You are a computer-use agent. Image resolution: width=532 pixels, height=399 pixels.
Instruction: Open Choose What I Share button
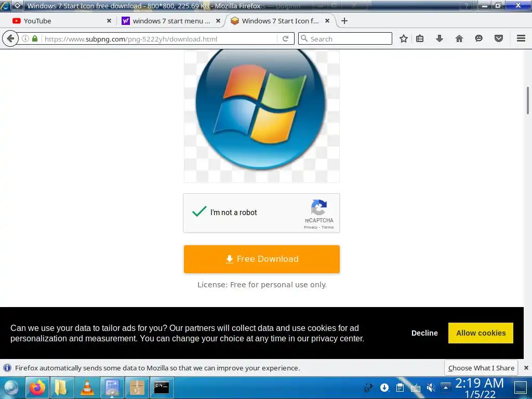(481, 368)
